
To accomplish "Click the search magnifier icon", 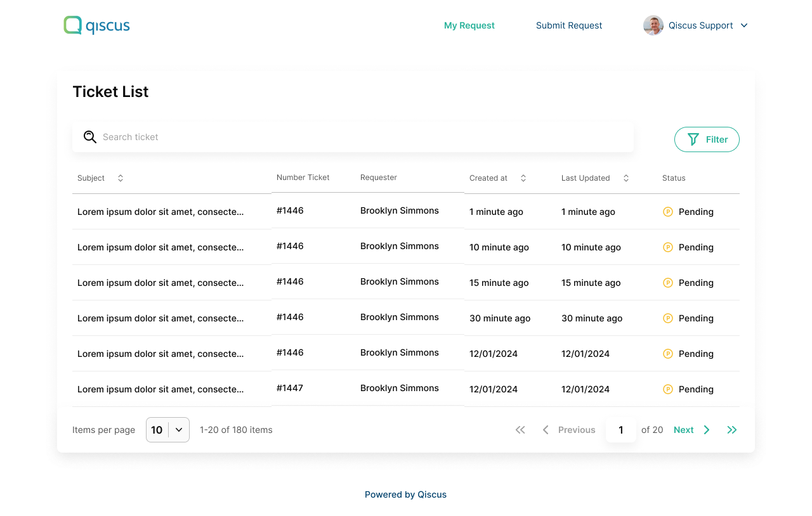I will click(90, 137).
